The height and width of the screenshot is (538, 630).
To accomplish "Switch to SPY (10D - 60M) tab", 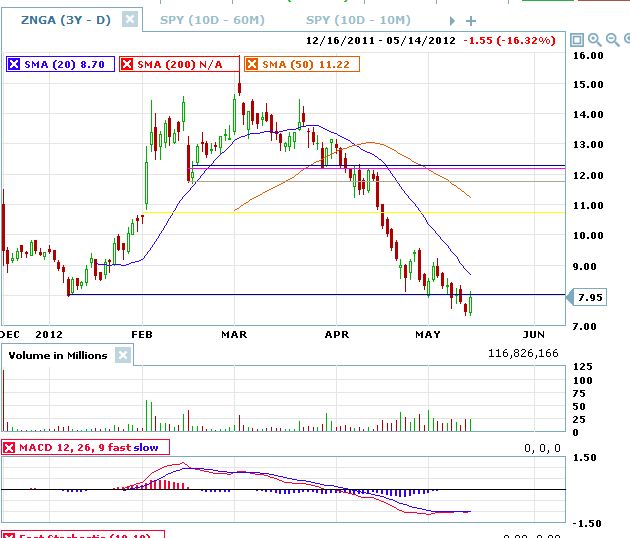I will coord(212,20).
